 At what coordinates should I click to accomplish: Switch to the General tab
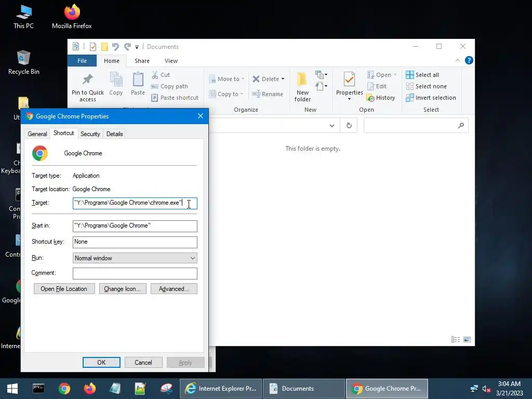(37, 134)
